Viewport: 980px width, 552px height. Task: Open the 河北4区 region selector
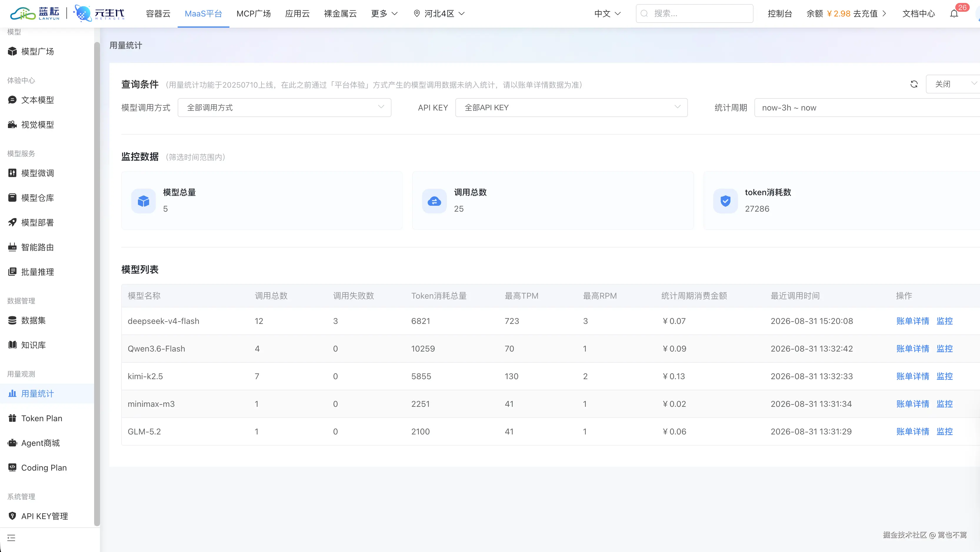point(439,14)
